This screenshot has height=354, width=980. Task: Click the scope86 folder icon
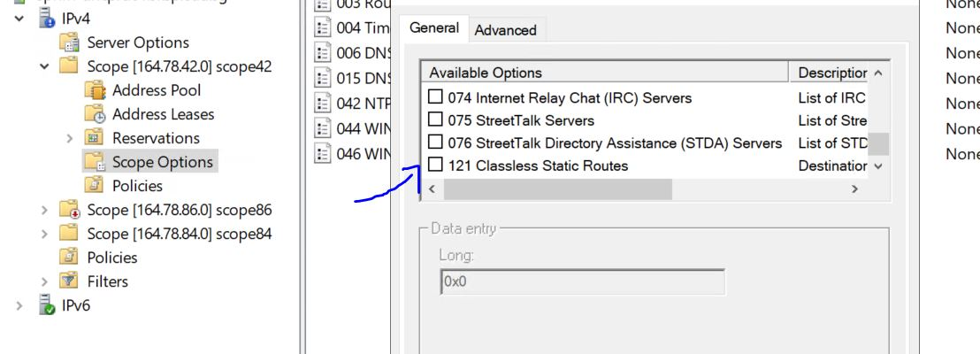[x=69, y=210]
